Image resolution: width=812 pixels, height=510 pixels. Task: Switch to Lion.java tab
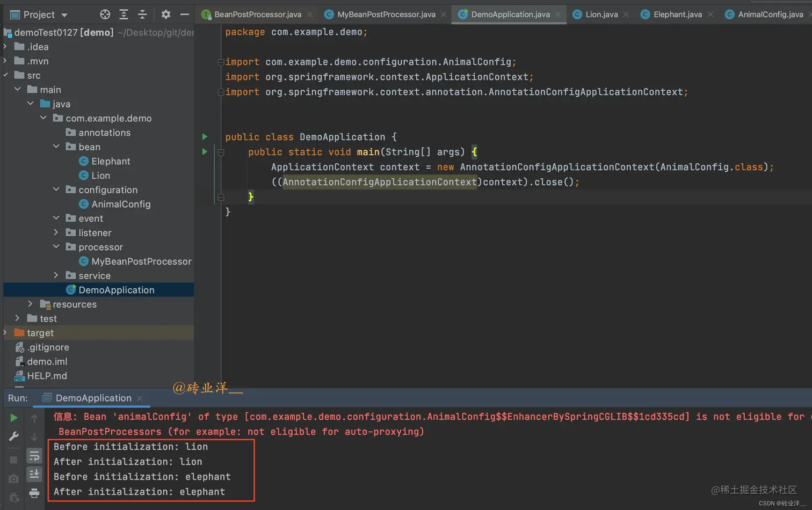(601, 14)
